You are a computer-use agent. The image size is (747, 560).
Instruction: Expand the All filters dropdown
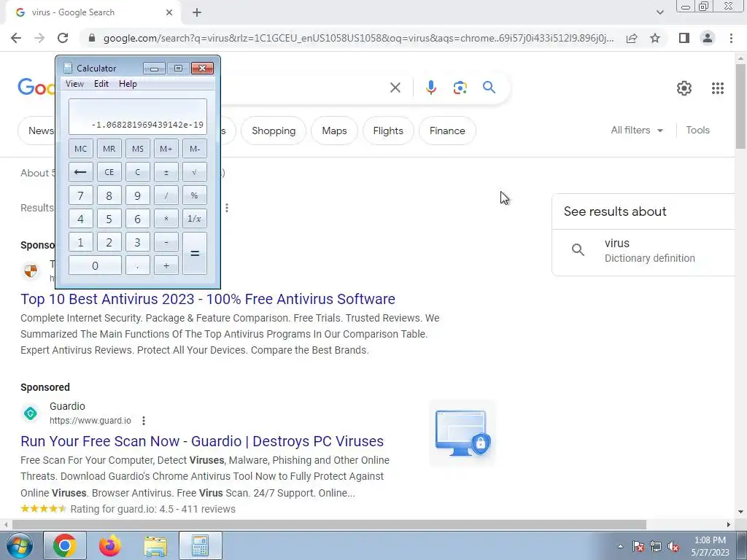click(x=636, y=130)
